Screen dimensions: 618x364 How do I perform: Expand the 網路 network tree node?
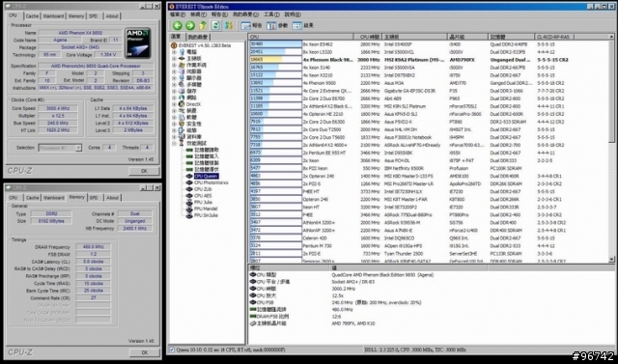point(174,98)
